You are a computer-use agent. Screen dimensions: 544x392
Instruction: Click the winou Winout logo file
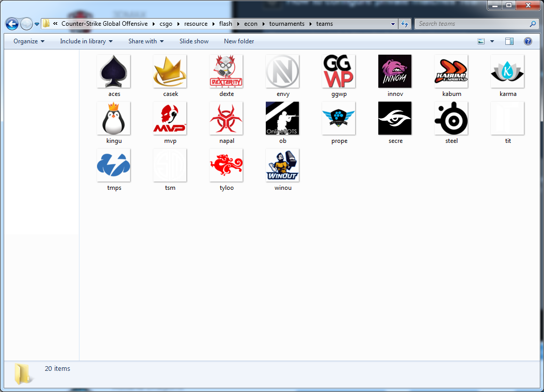click(282, 166)
